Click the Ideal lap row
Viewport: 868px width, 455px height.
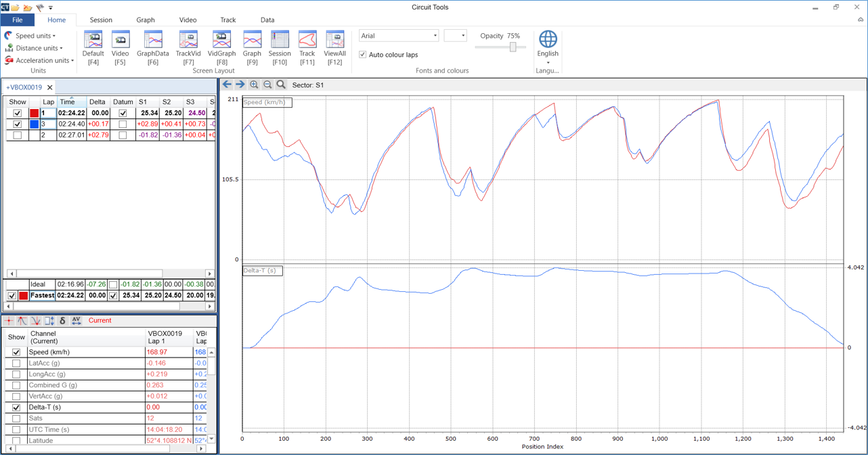[110, 285]
